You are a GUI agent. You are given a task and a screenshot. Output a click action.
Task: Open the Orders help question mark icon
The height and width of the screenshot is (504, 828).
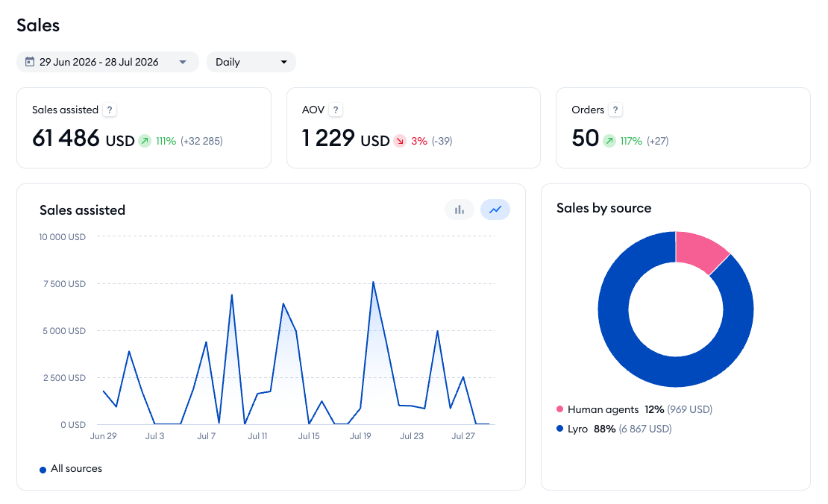[x=615, y=110]
